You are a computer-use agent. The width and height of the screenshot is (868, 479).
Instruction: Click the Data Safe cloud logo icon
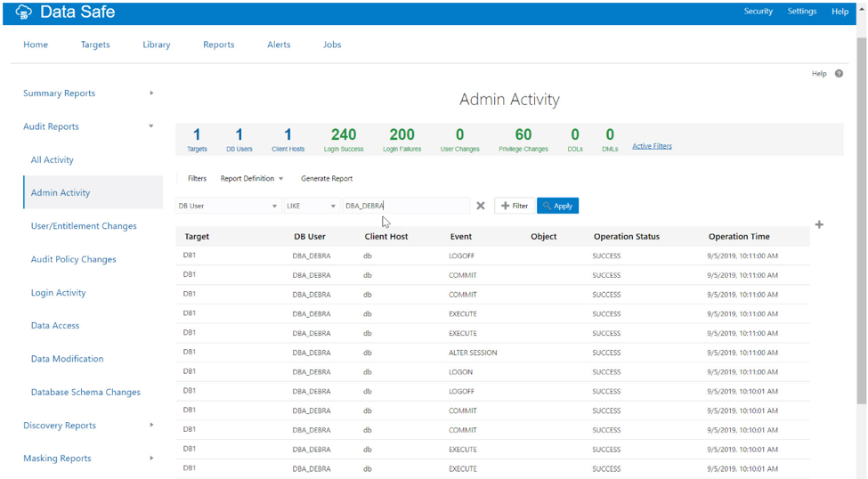24,12
